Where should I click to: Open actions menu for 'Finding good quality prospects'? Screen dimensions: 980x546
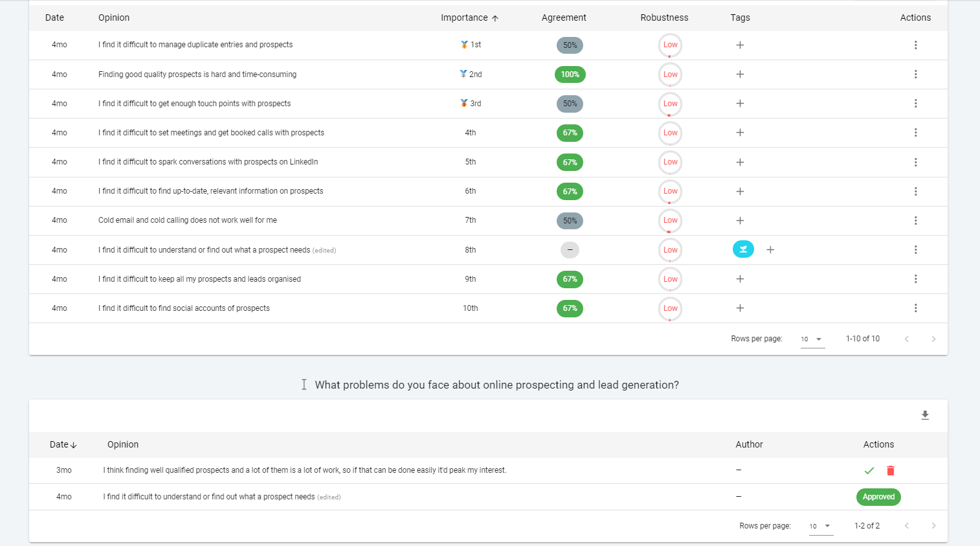[915, 74]
